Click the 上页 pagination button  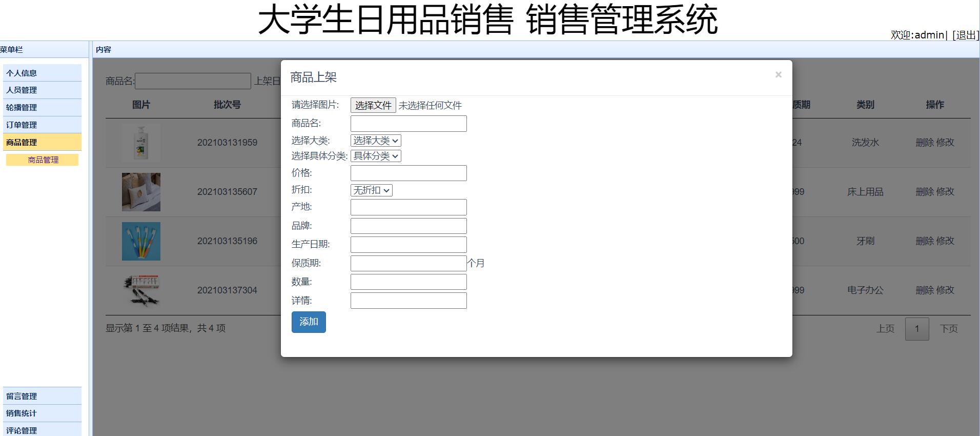(x=885, y=329)
